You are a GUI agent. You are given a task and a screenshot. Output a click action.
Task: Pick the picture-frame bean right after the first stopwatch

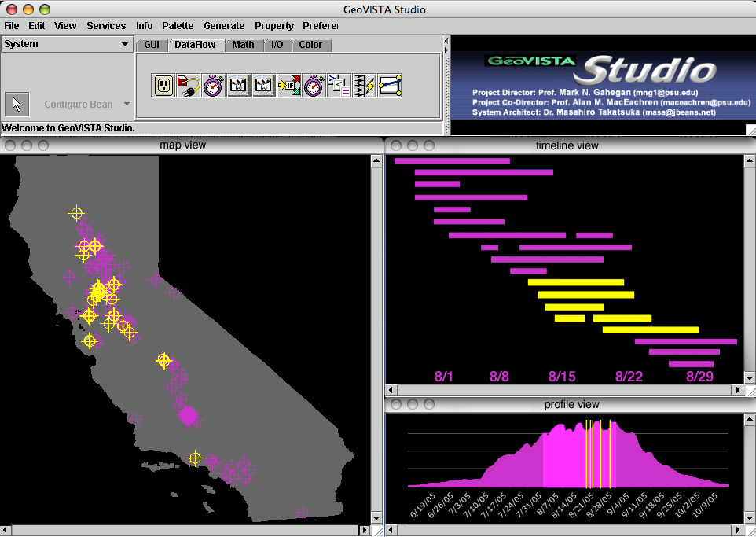239,86
